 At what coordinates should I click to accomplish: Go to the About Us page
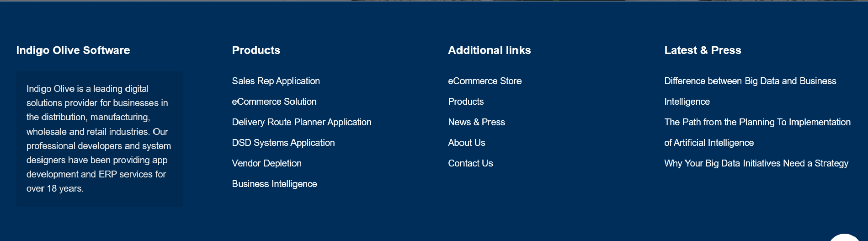click(x=466, y=143)
